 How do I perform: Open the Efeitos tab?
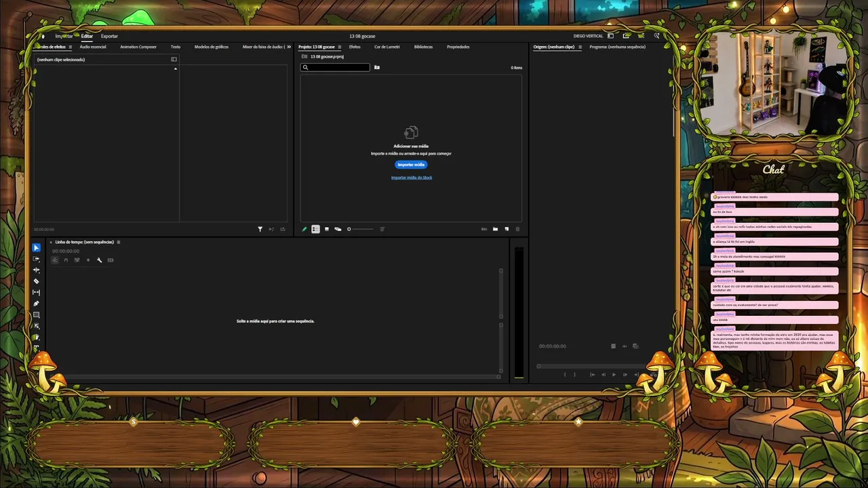(355, 47)
